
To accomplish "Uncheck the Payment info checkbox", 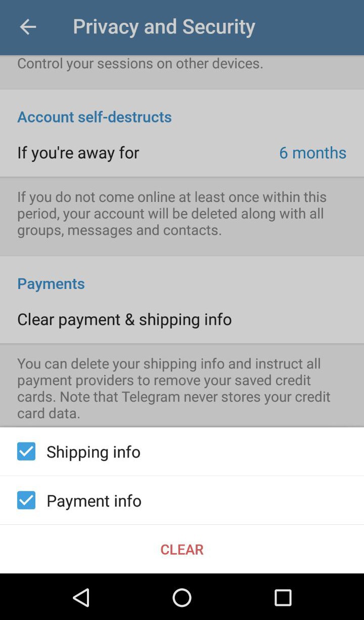I will (26, 500).
